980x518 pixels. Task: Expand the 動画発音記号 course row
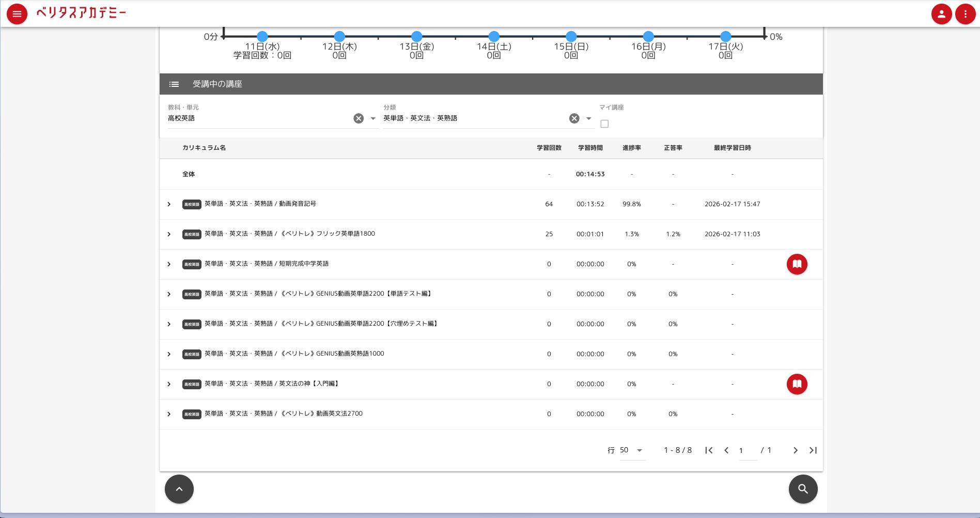click(x=169, y=204)
